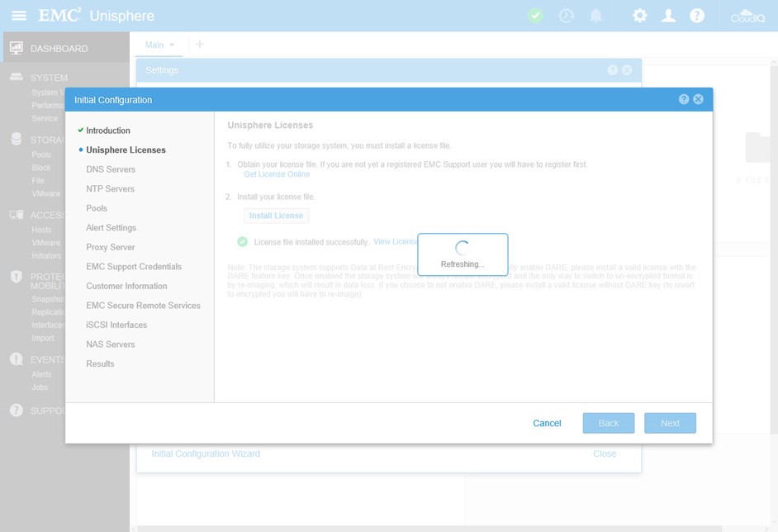Image resolution: width=778 pixels, height=532 pixels.
Task: Click the EMC Unisphere logo
Action: click(97, 16)
